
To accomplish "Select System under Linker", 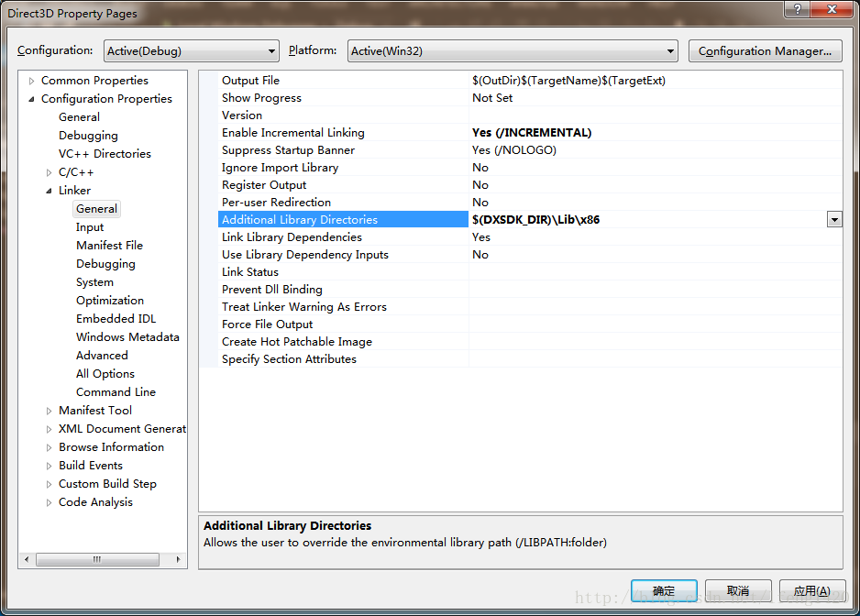I will [x=94, y=282].
